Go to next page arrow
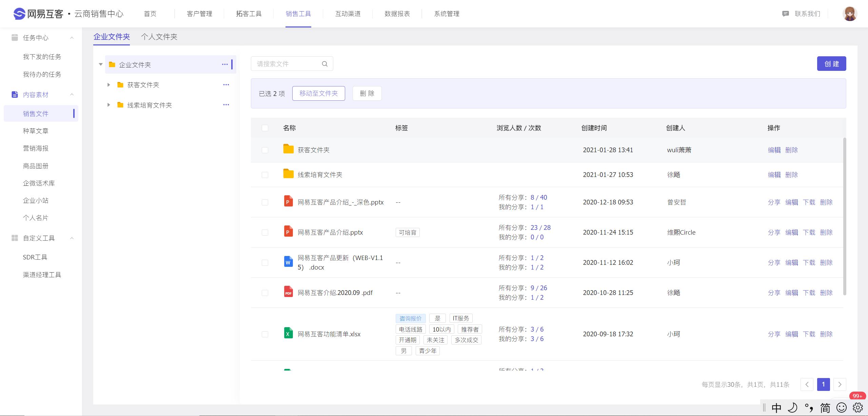 point(840,384)
